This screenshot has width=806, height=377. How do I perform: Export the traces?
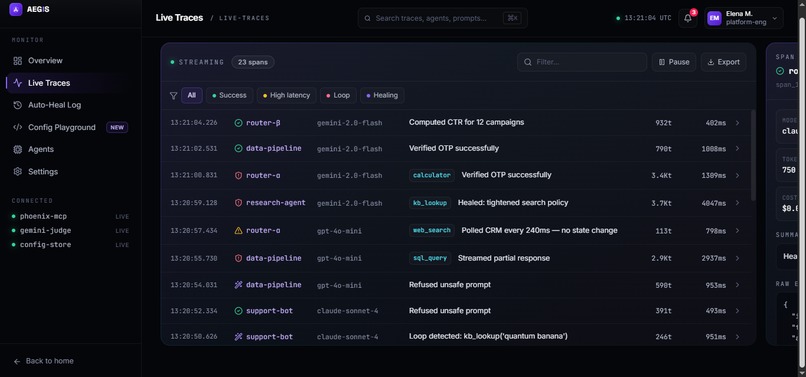click(x=724, y=62)
